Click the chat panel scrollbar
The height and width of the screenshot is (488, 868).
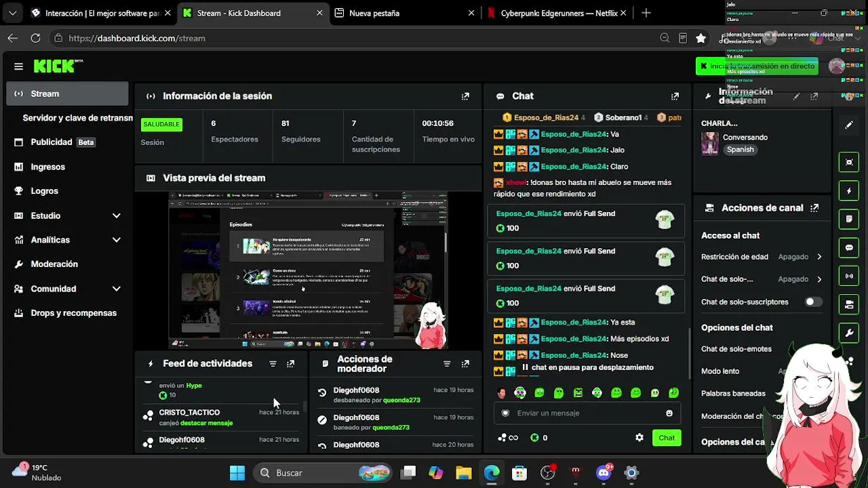(689, 352)
